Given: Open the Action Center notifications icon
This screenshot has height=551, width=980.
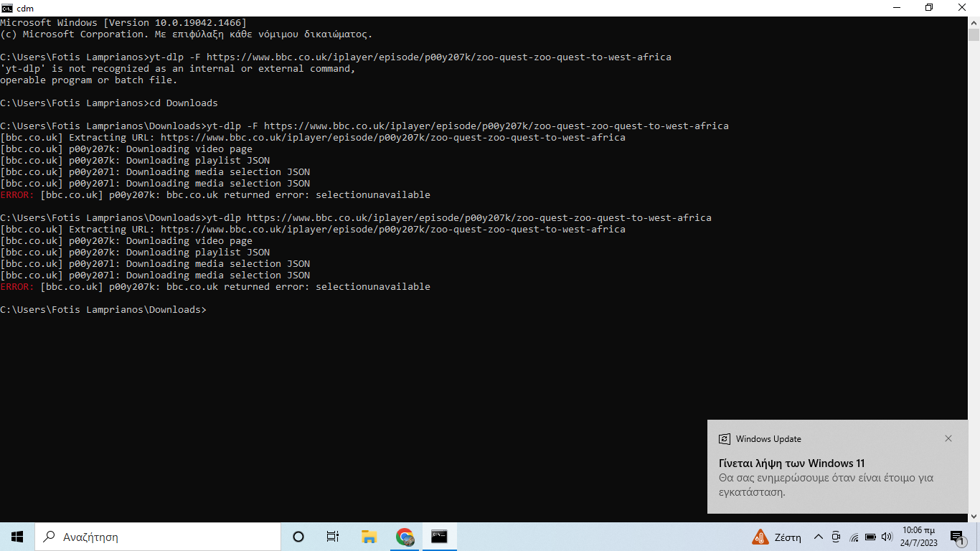Looking at the screenshot, I should tap(957, 537).
